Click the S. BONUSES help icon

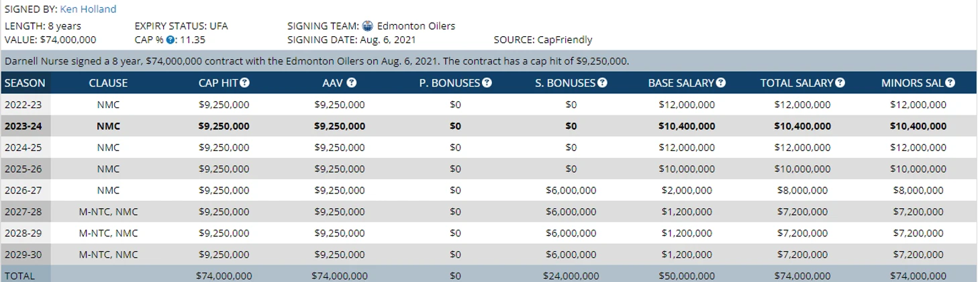(x=602, y=83)
